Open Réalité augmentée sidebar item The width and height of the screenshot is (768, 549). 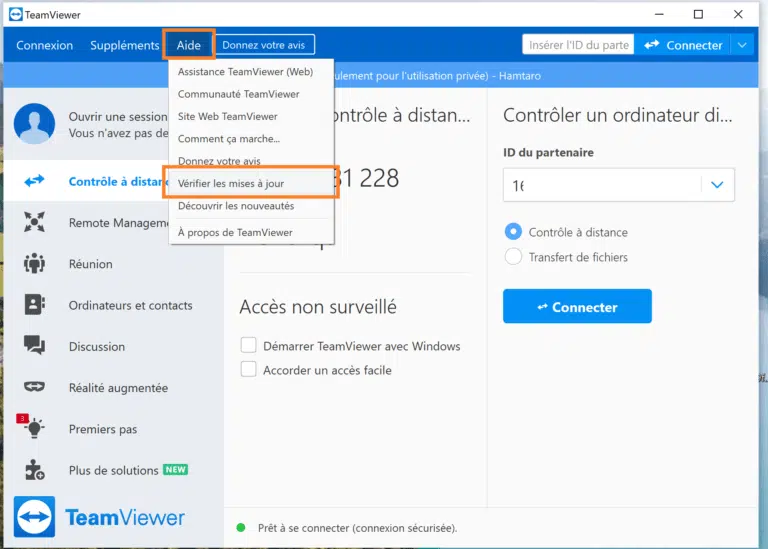[113, 387]
